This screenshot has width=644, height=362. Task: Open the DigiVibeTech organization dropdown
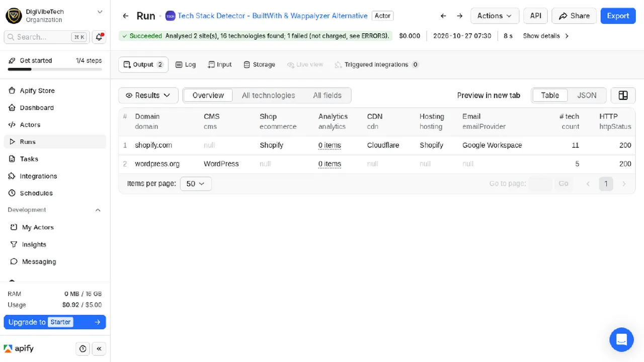point(55,16)
